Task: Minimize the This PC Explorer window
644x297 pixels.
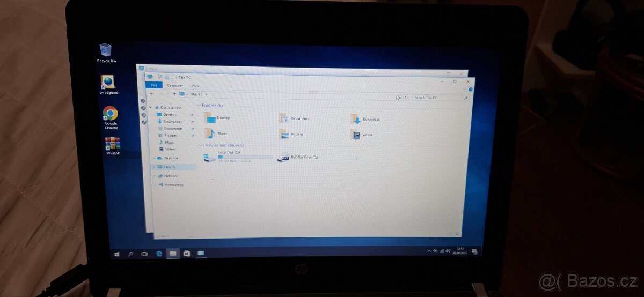Action: tap(443, 81)
